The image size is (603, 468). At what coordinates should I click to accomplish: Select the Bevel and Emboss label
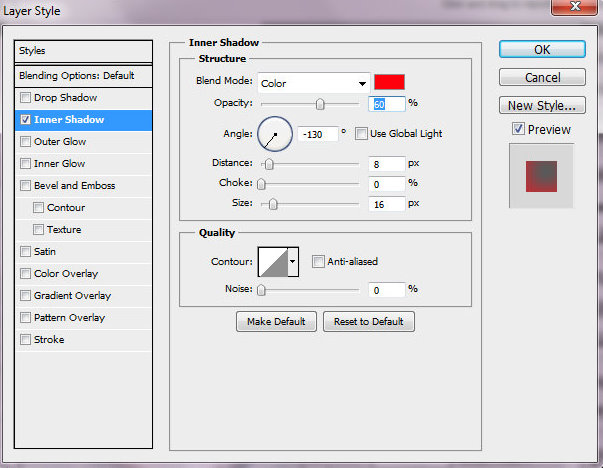[75, 185]
